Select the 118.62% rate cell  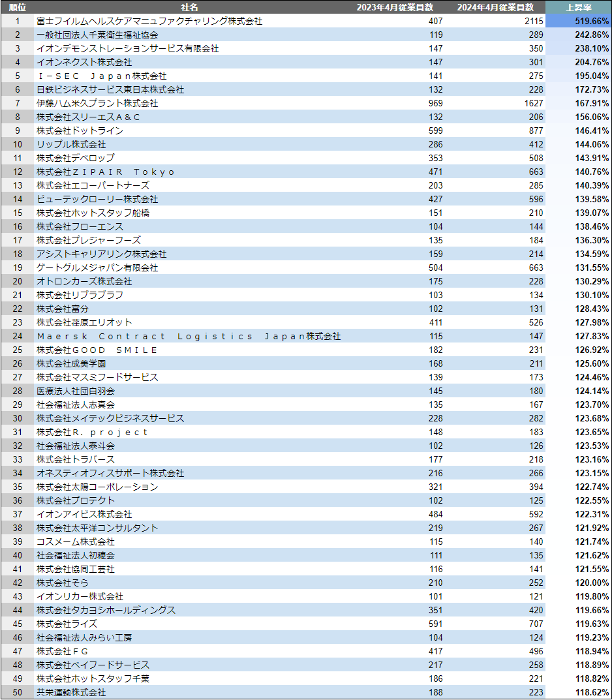[x=579, y=692]
